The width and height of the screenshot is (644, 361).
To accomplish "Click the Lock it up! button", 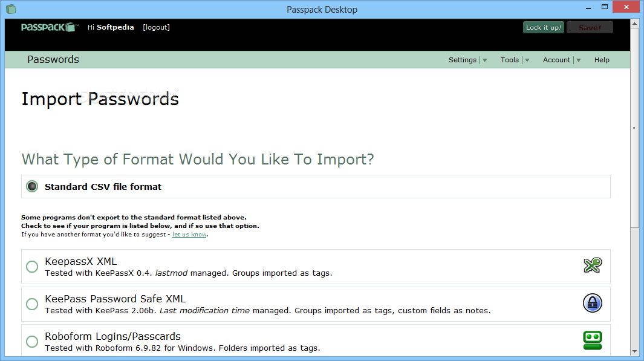I will tap(544, 28).
